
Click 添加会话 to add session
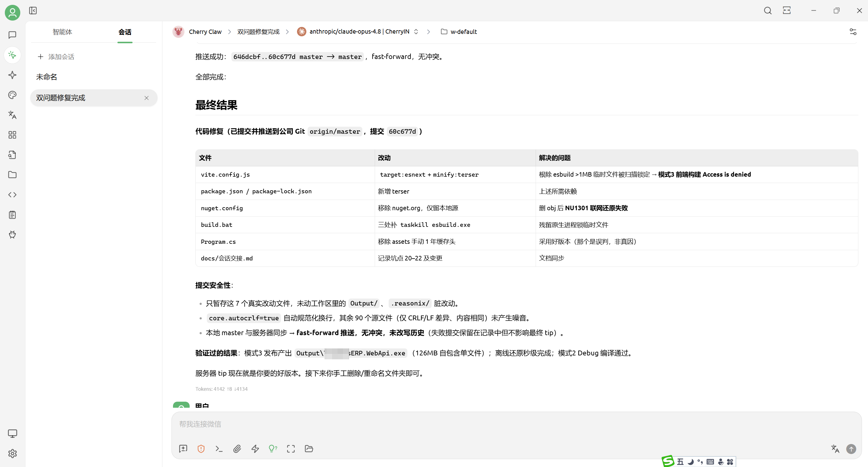56,57
